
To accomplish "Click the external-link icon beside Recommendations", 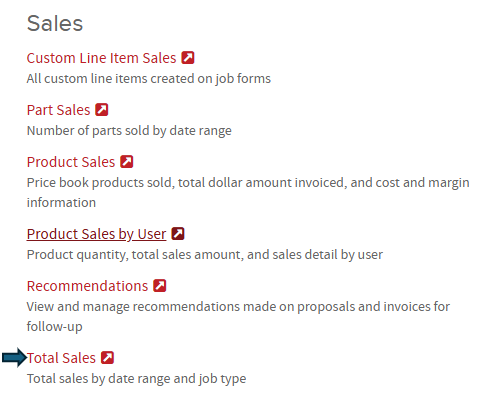I will 160,286.
